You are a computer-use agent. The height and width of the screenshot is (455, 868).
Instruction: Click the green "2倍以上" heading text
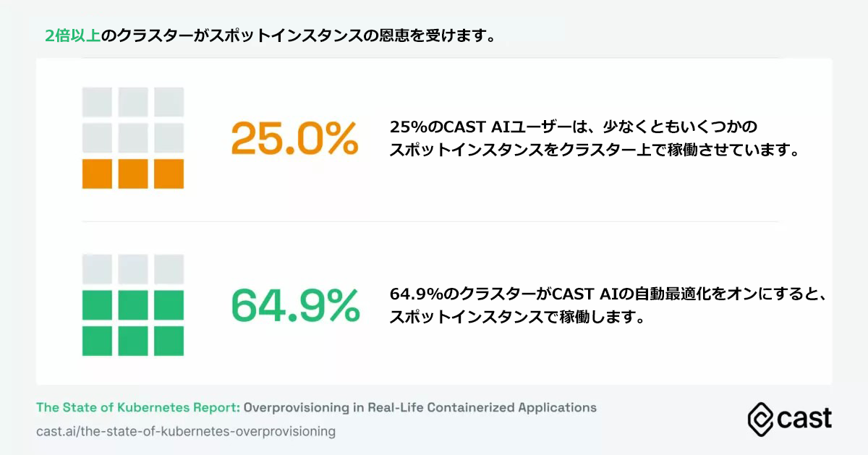(72, 36)
